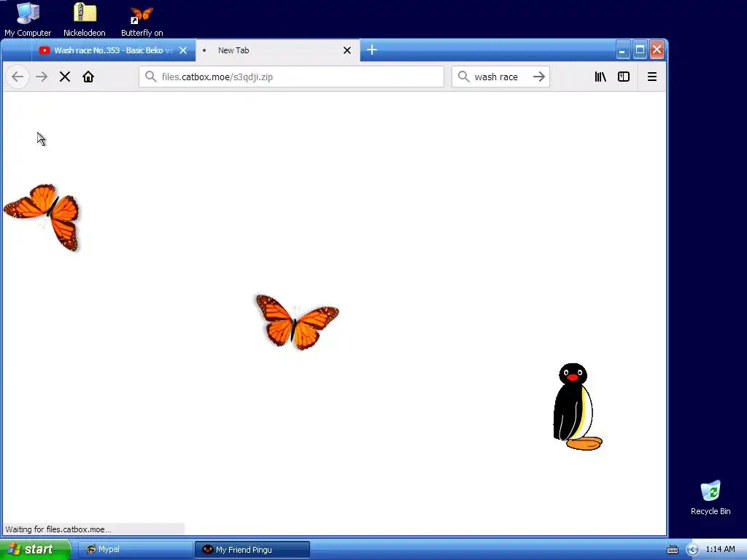Screen dimensions: 747x560
Task: Go back to the previous page
Action: tap(18, 77)
